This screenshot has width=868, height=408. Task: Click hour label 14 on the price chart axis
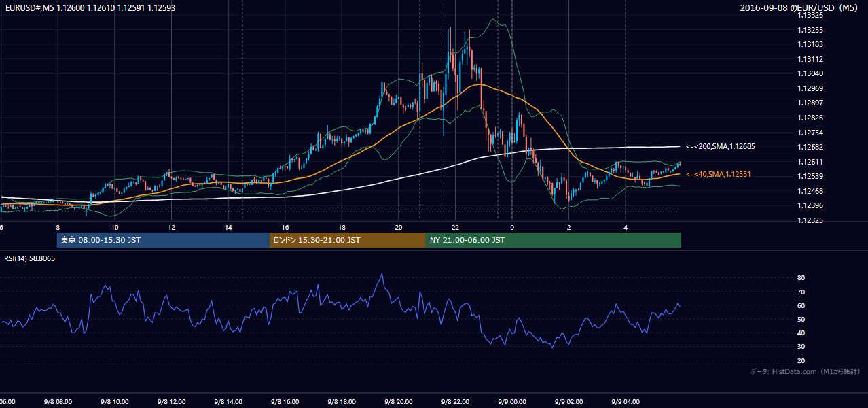(x=228, y=227)
